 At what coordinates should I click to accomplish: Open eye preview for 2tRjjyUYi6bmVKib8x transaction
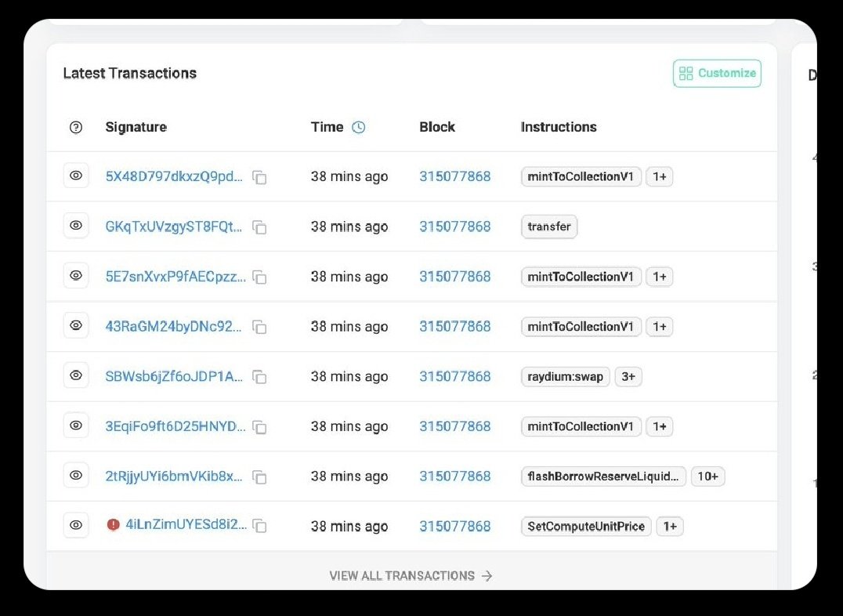pyautogui.click(x=76, y=476)
